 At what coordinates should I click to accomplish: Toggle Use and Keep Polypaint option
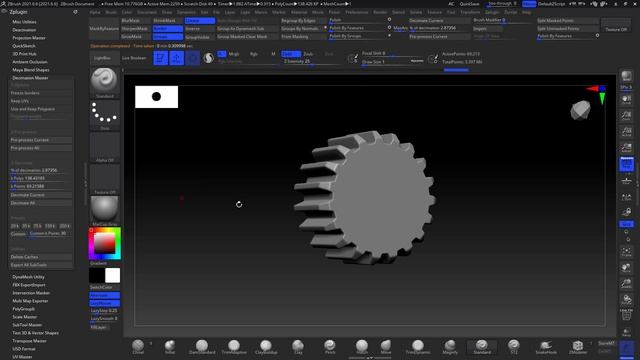pyautogui.click(x=41, y=109)
